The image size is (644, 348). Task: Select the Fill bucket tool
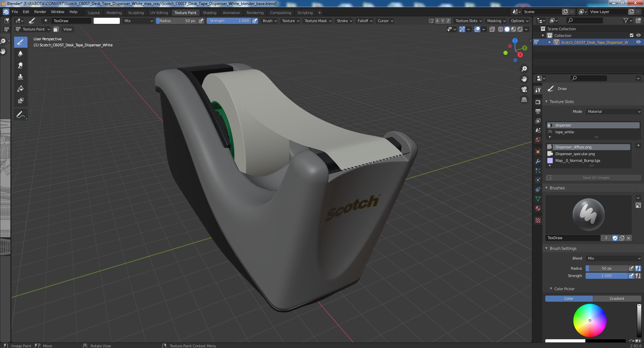pos(20,89)
